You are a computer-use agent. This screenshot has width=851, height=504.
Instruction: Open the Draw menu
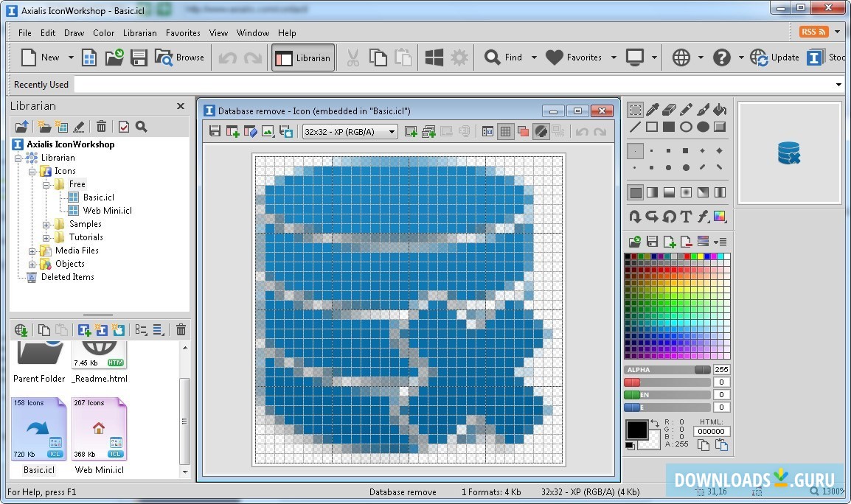[74, 32]
